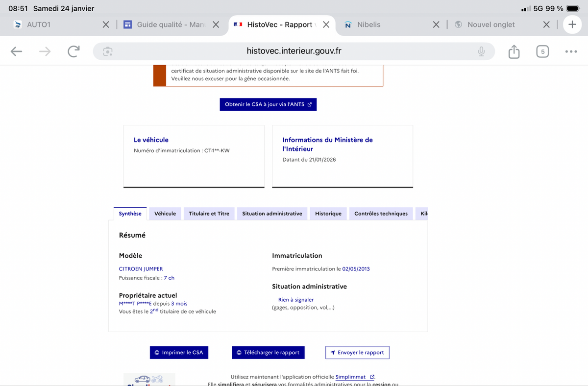The image size is (588, 386).
Task: Add a new tab with plus button
Action: click(572, 24)
